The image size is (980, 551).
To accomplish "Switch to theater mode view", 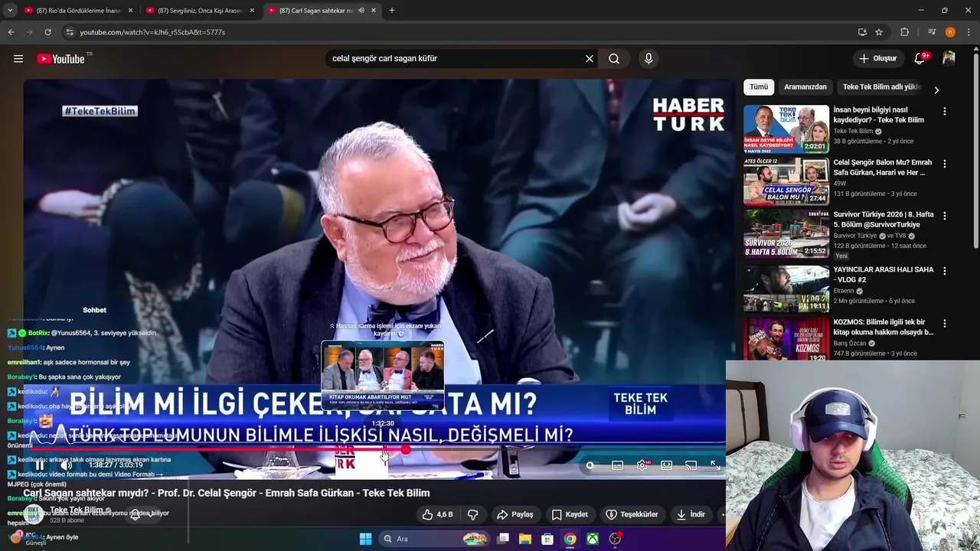I will pos(666,465).
